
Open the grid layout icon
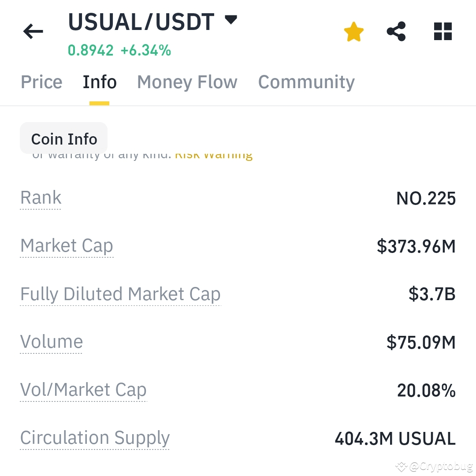[x=443, y=31]
